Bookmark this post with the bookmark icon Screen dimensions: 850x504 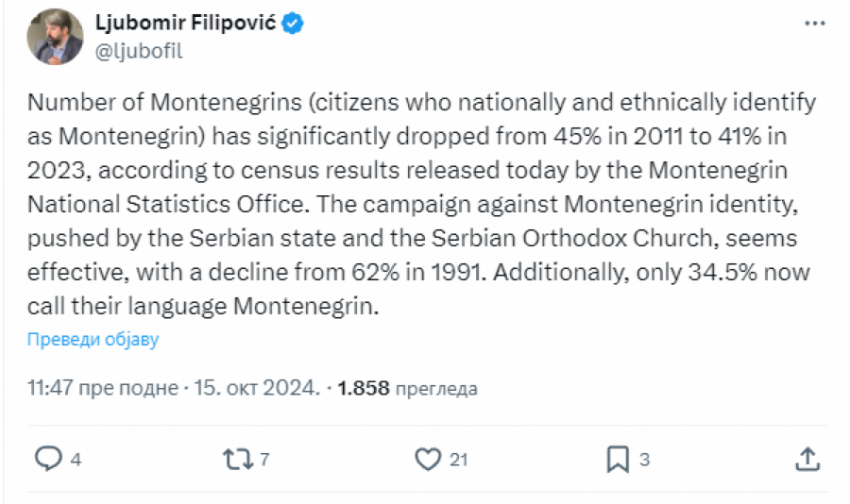pos(618,459)
